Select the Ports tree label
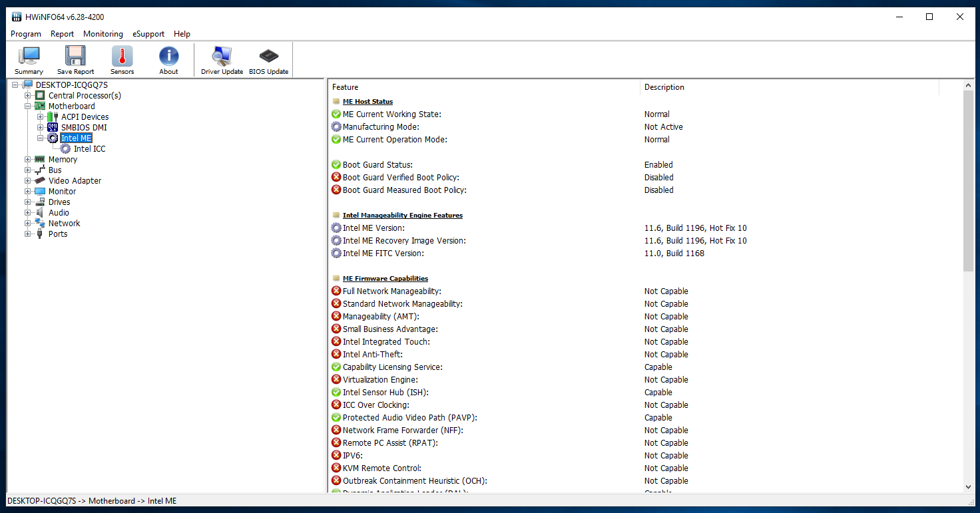Image resolution: width=980 pixels, height=513 pixels. 58,234
